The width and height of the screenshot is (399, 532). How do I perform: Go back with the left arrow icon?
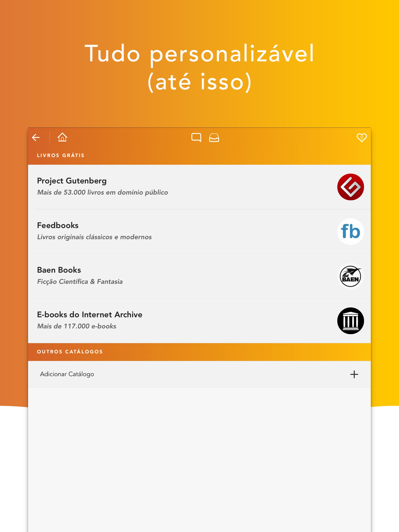[36, 137]
